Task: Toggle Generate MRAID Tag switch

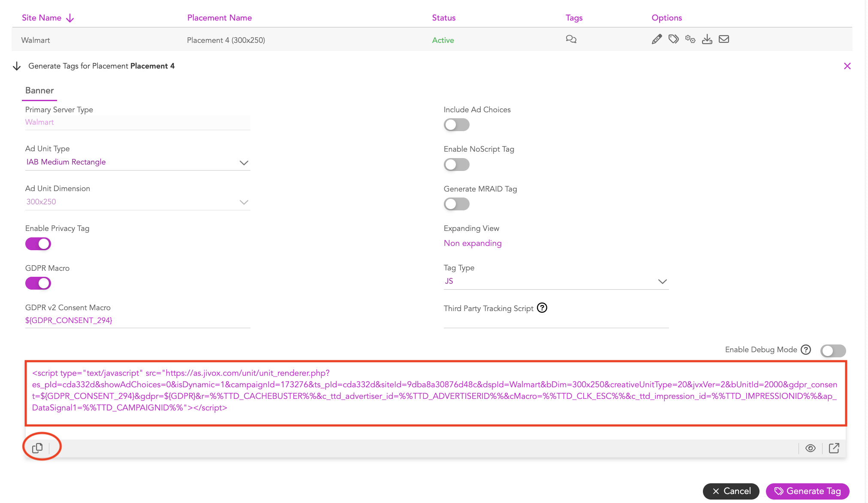Action: coord(456,204)
